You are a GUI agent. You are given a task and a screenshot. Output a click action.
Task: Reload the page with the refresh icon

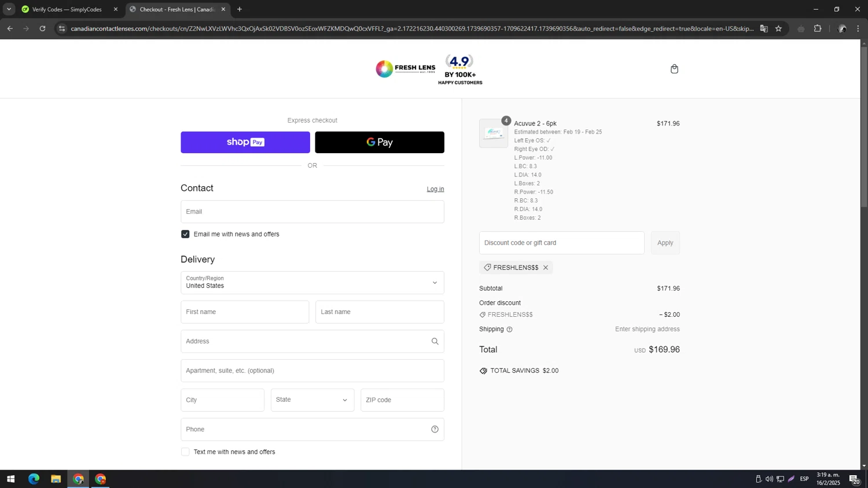42,28
